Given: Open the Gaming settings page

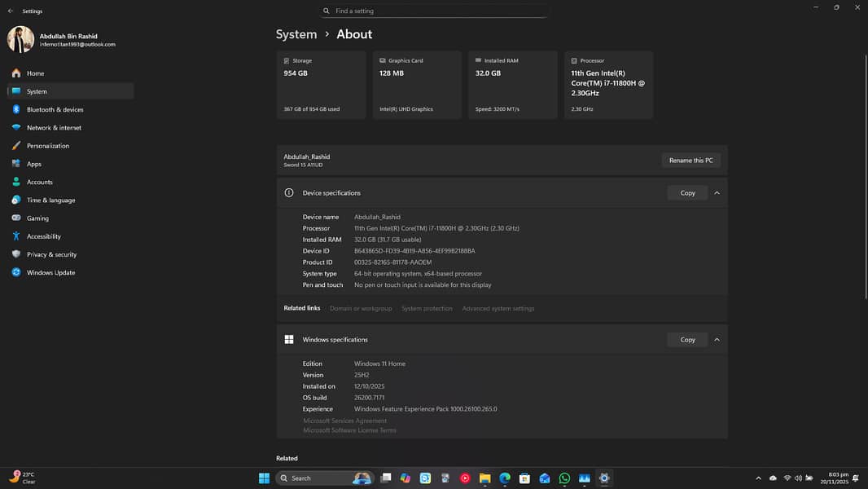Looking at the screenshot, I should (x=37, y=218).
